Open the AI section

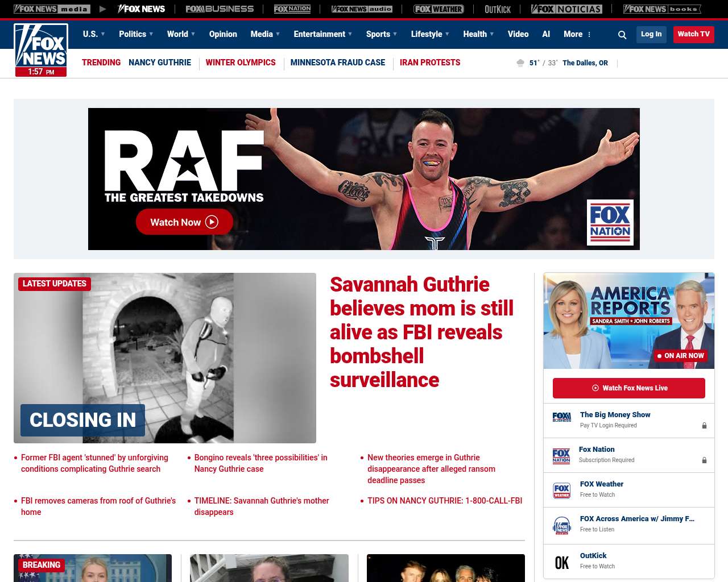pos(546,34)
